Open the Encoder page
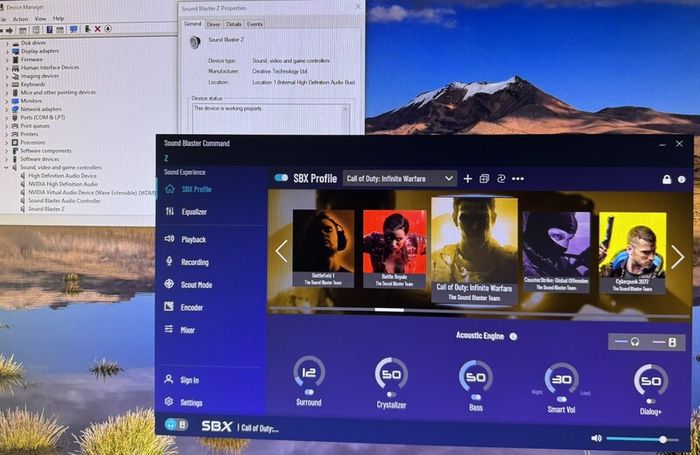 (184, 307)
